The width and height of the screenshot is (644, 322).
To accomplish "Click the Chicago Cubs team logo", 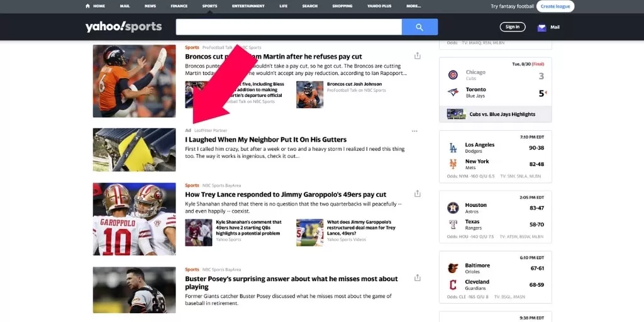I will pyautogui.click(x=453, y=75).
